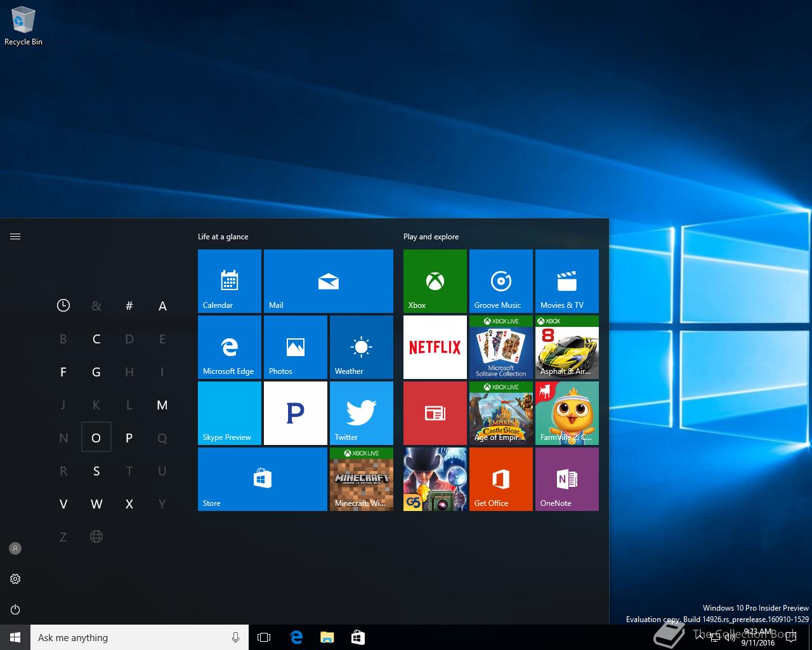The image size is (812, 650).
Task: Open the Twitter tile
Action: click(x=362, y=413)
